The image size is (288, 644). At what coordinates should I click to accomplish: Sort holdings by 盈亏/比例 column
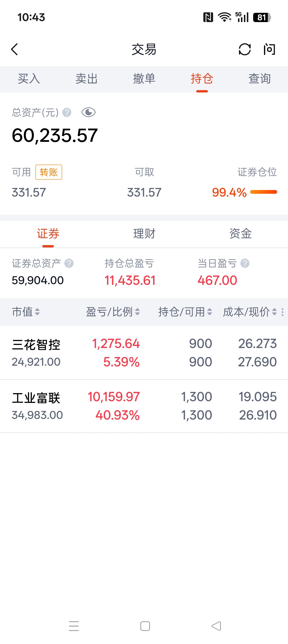coord(113,312)
